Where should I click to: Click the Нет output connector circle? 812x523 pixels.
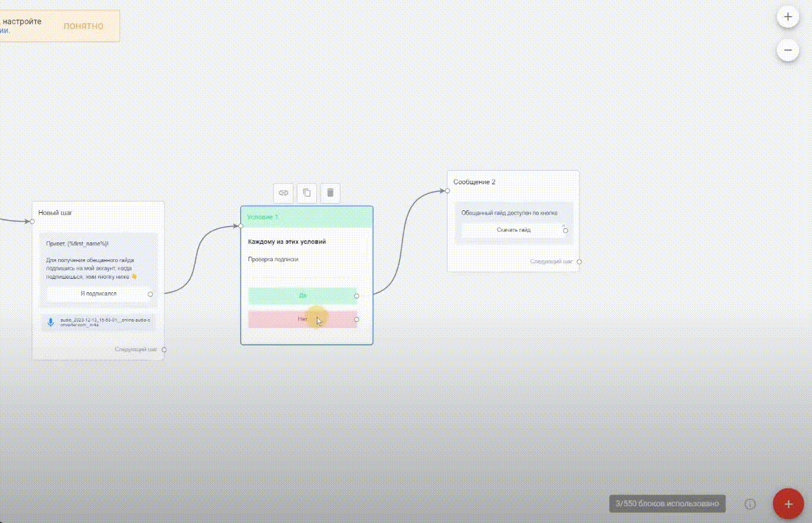pyautogui.click(x=357, y=319)
